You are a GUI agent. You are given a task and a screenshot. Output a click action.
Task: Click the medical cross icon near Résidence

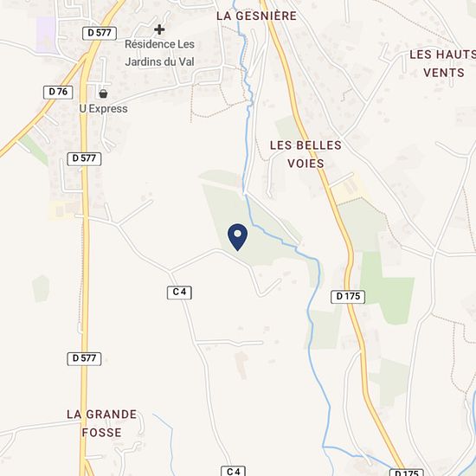point(159,29)
